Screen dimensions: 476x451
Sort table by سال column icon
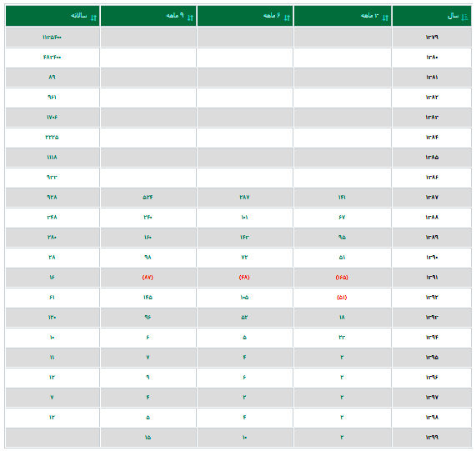[464, 18]
